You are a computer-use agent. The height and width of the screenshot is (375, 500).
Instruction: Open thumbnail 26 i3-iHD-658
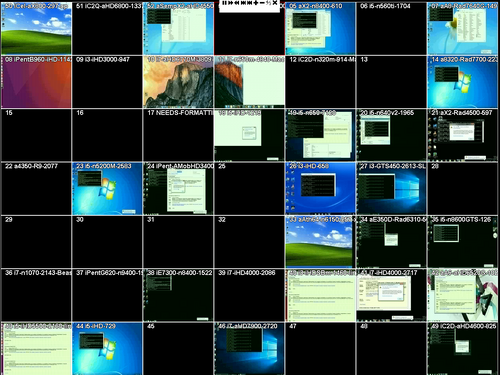[x=320, y=189]
